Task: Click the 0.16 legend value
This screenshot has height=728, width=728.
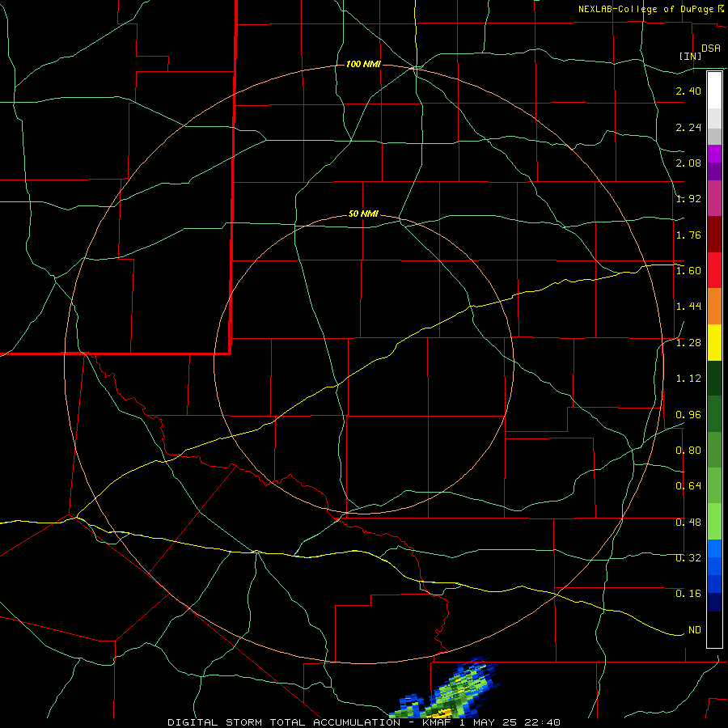Action: 688,594
